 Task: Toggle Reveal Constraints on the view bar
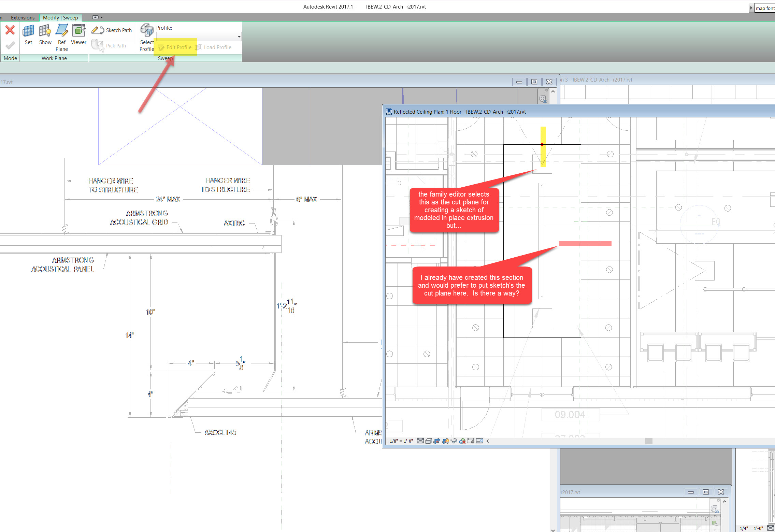pos(471,441)
